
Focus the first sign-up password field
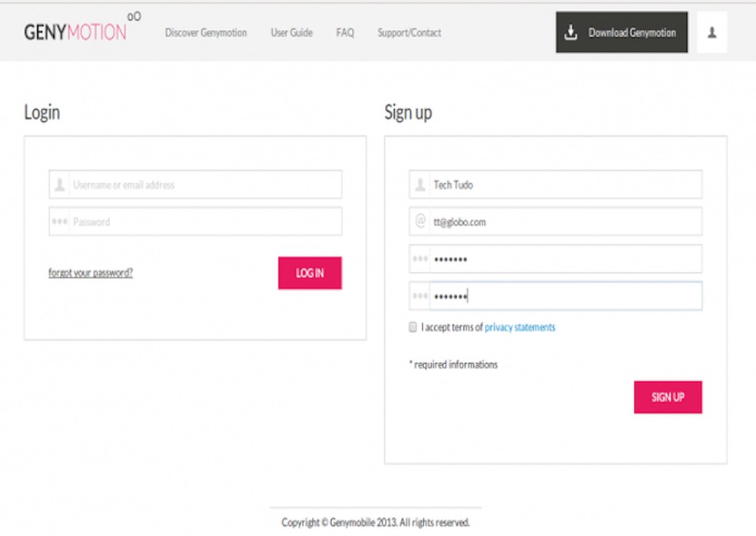tap(555, 258)
